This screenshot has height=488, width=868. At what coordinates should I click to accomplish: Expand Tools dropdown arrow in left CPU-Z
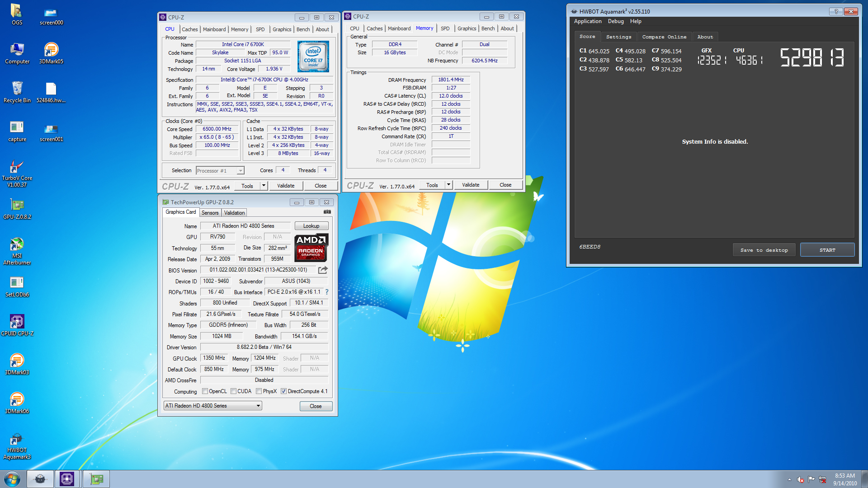(x=264, y=186)
